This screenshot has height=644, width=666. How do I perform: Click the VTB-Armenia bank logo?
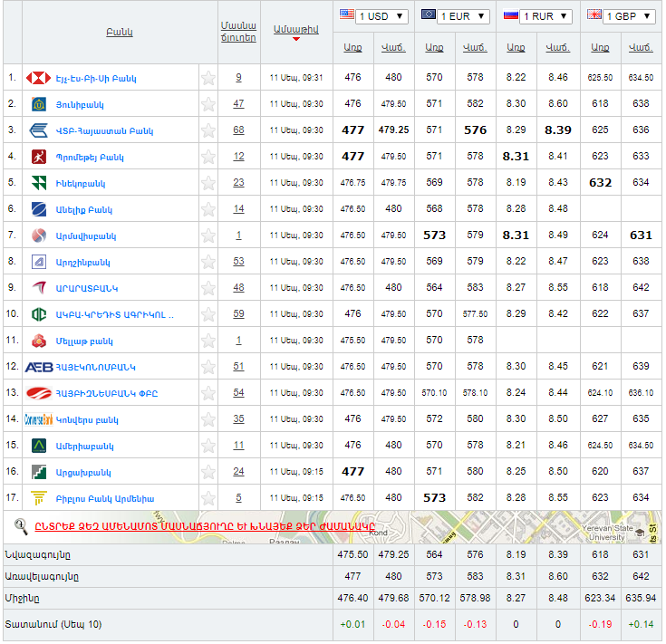coord(38,130)
